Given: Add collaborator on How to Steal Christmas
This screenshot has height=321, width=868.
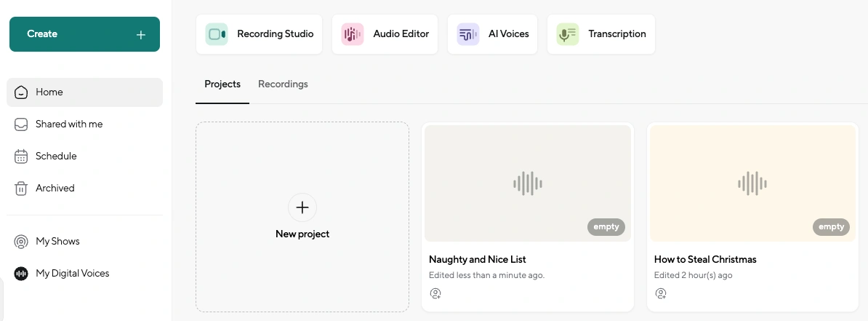Looking at the screenshot, I should 660,293.
